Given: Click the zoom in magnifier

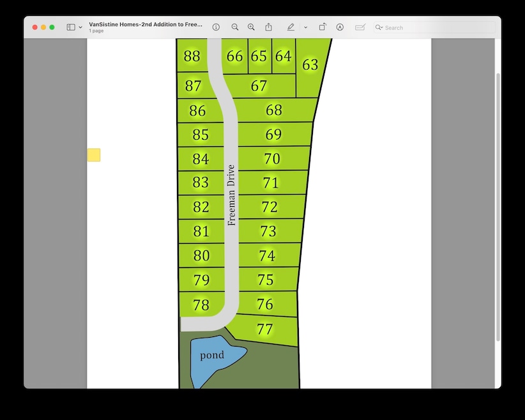Looking at the screenshot, I should (251, 27).
